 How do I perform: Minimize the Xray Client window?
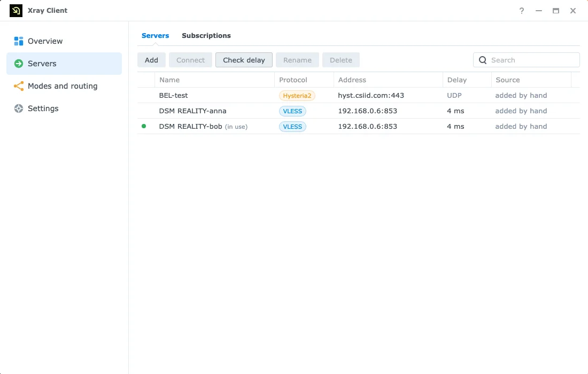click(539, 11)
